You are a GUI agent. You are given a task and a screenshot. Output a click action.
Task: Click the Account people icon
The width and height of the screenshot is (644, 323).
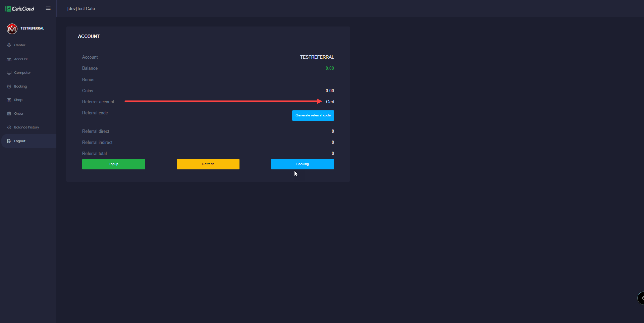coord(9,59)
